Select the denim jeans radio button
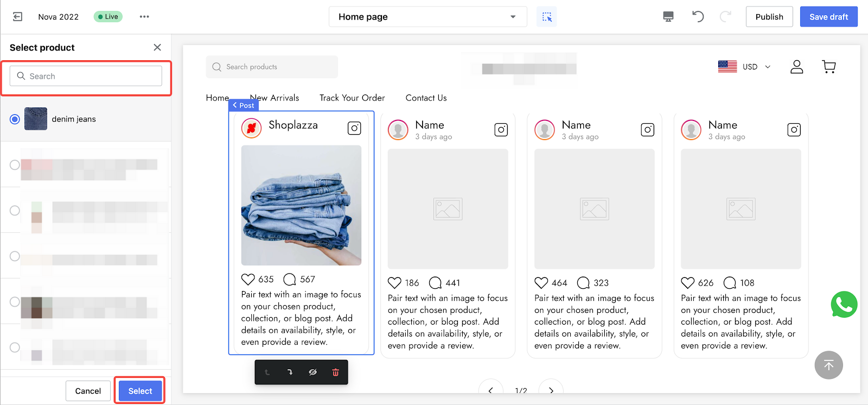868x405 pixels. click(x=15, y=119)
